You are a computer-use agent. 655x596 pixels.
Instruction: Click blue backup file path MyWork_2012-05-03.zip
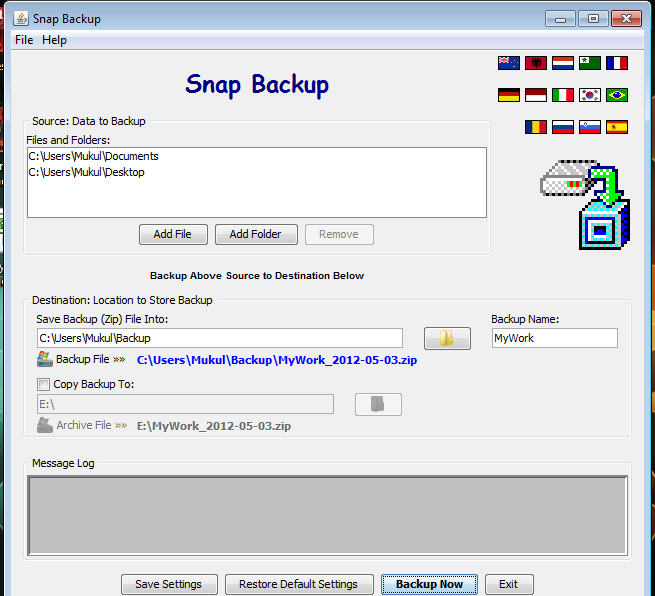click(277, 360)
